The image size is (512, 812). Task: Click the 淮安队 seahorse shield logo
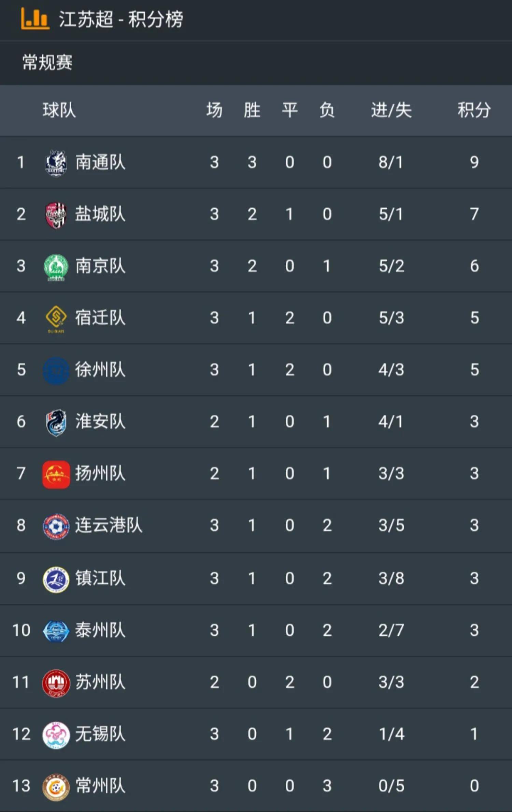(x=56, y=422)
